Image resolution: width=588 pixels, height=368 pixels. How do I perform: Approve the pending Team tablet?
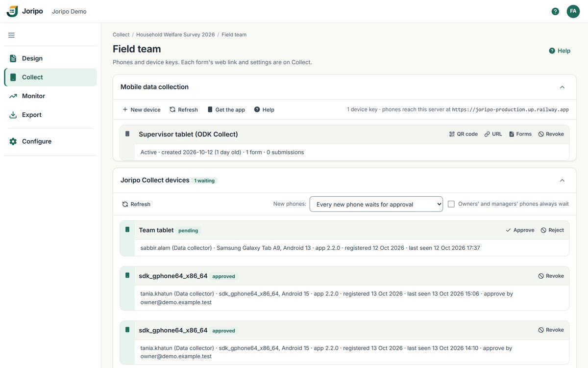tap(520, 230)
